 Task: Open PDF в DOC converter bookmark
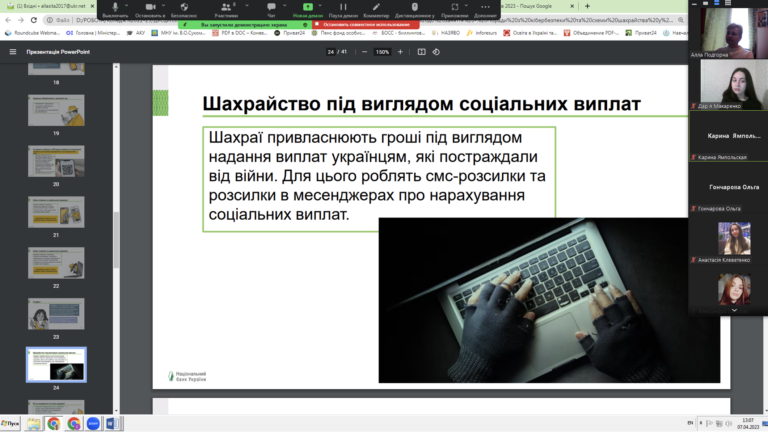coord(240,33)
